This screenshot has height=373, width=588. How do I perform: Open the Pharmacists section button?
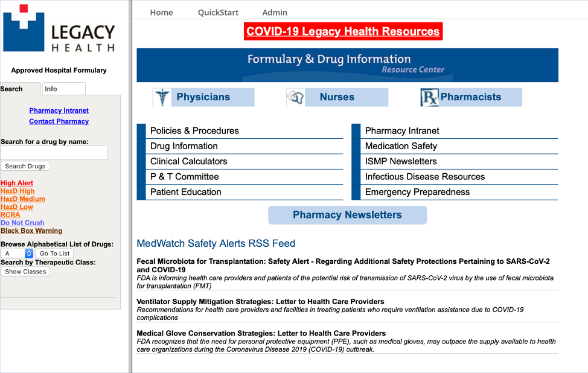click(471, 97)
